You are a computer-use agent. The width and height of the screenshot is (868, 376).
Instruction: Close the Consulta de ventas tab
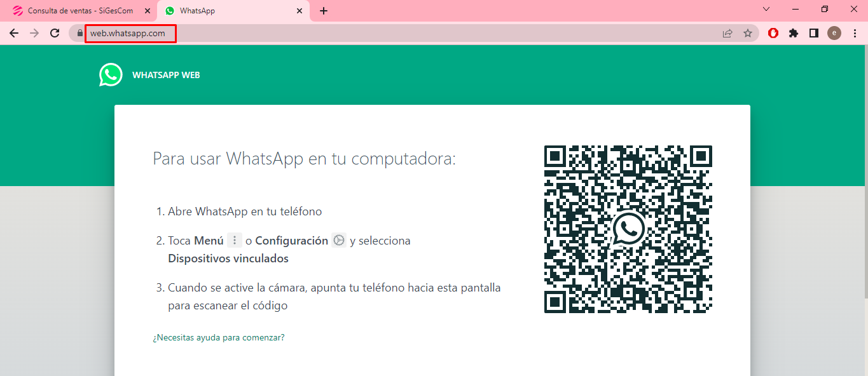(x=148, y=11)
